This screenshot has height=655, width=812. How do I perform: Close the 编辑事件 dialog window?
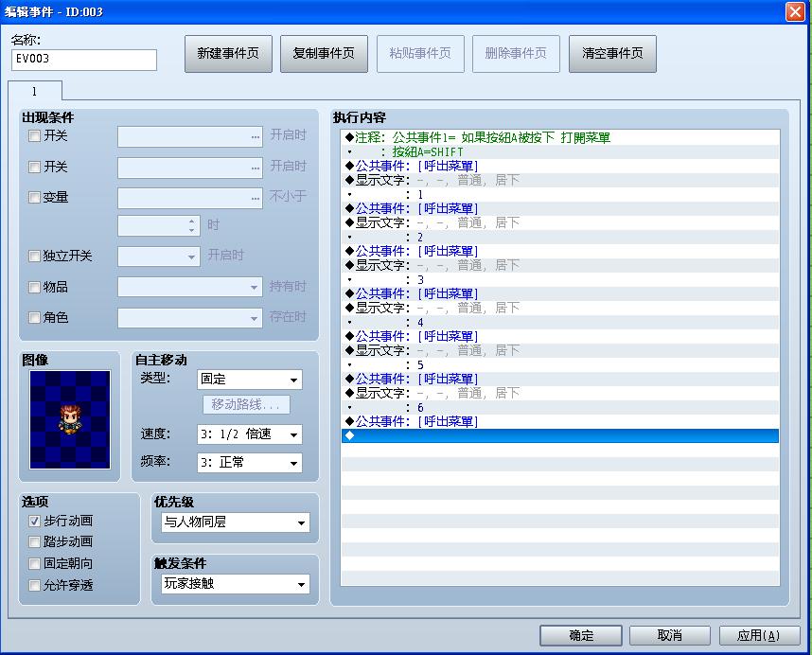(795, 10)
